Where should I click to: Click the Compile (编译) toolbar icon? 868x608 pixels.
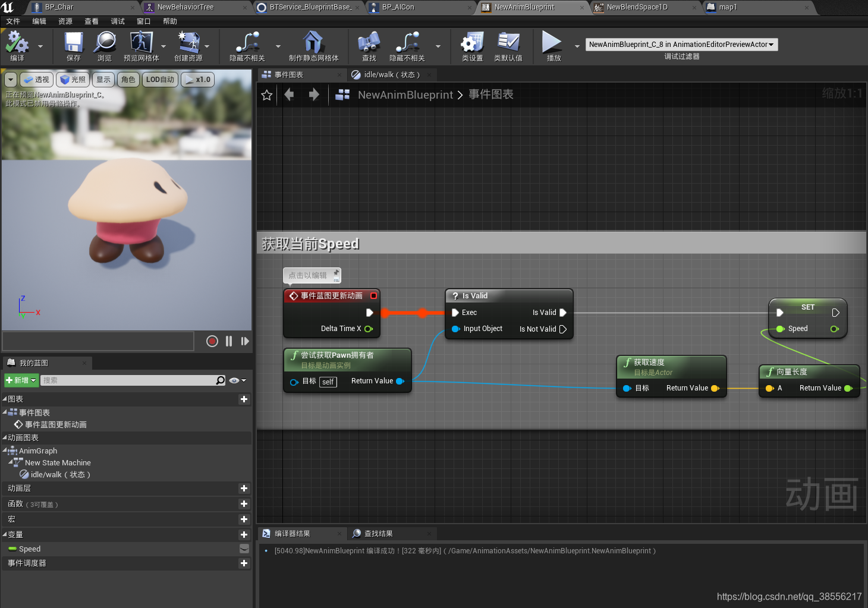pos(17,42)
